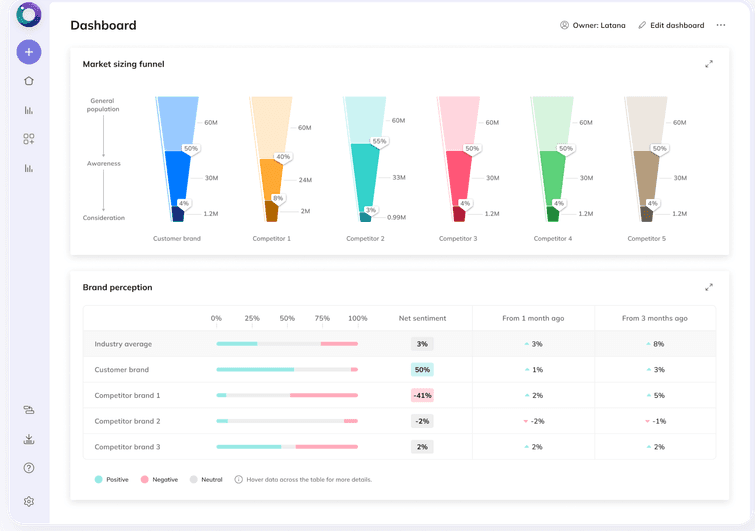The image size is (755, 531).
Task: Click the Competitor brand 3 2% sentiment badge
Action: coord(422,447)
